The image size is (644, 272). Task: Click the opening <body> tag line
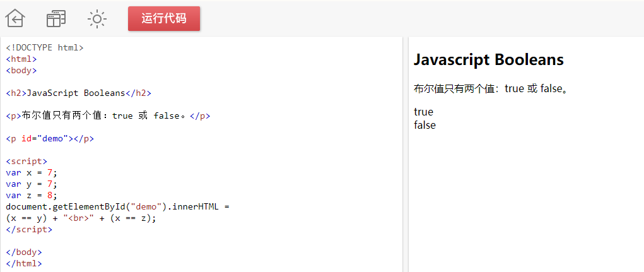tap(21, 70)
